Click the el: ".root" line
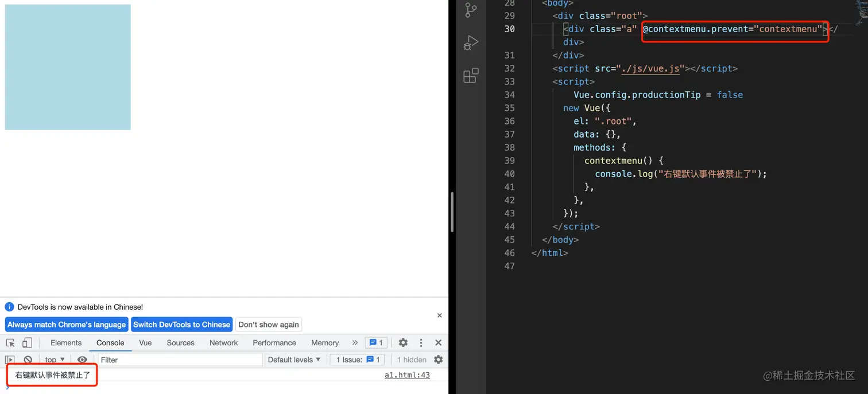Image resolution: width=868 pixels, height=394 pixels. coord(605,121)
